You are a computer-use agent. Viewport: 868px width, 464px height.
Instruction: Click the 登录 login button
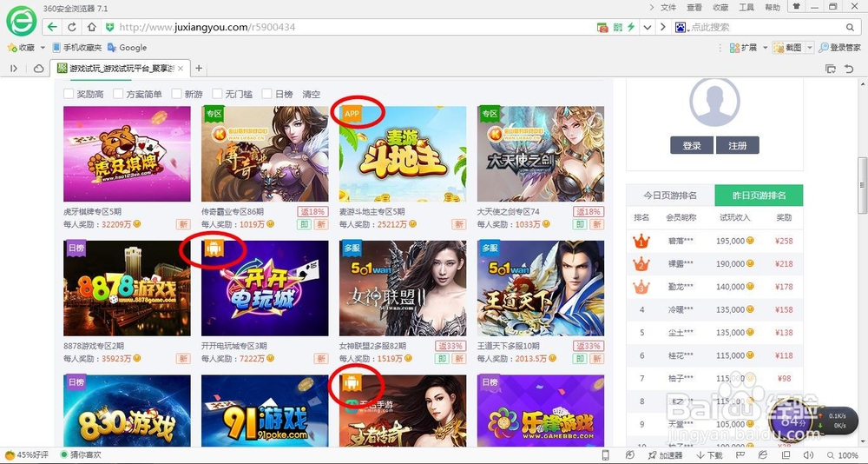point(692,145)
